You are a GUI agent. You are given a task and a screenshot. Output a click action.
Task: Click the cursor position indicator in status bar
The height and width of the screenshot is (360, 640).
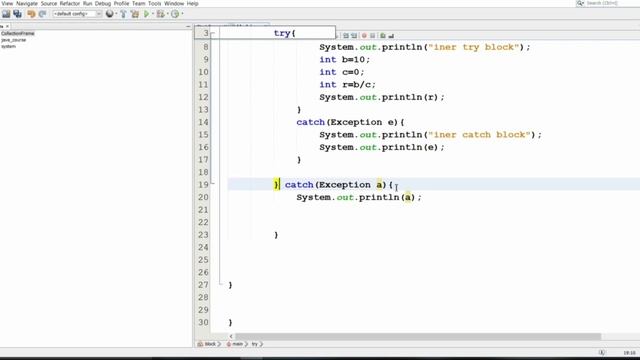[629, 353]
